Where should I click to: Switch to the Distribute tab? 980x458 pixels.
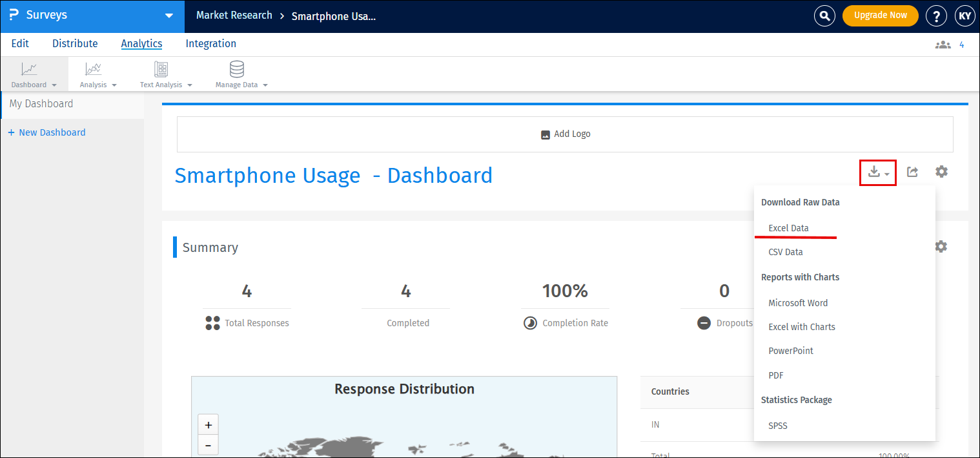pyautogui.click(x=75, y=44)
